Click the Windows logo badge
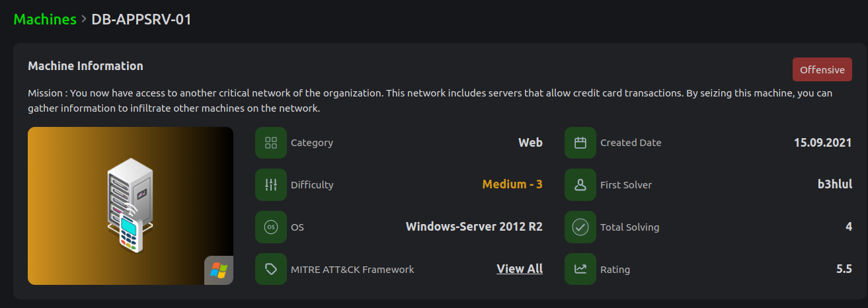The image size is (868, 308). pyautogui.click(x=218, y=270)
